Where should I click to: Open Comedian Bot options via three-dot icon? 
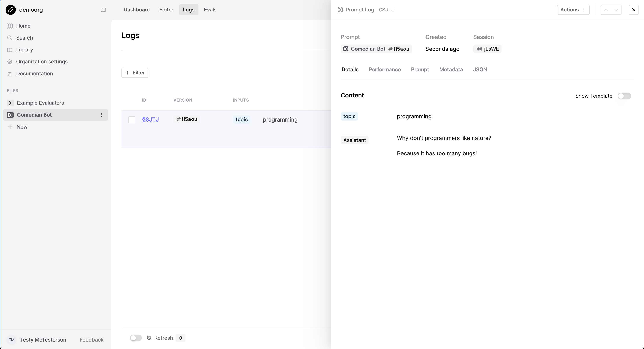click(x=102, y=115)
